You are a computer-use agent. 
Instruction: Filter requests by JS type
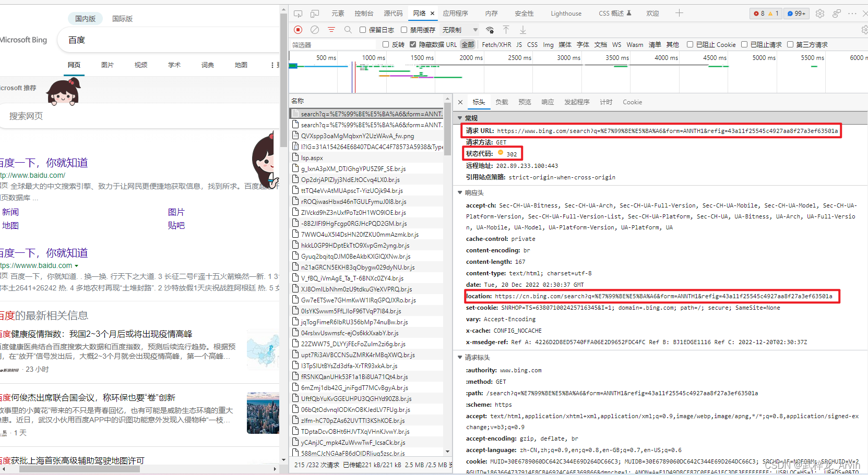[x=519, y=45]
